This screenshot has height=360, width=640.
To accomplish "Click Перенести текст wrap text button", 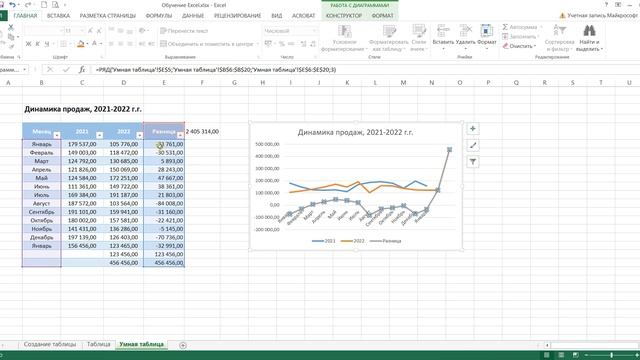I will click(184, 31).
